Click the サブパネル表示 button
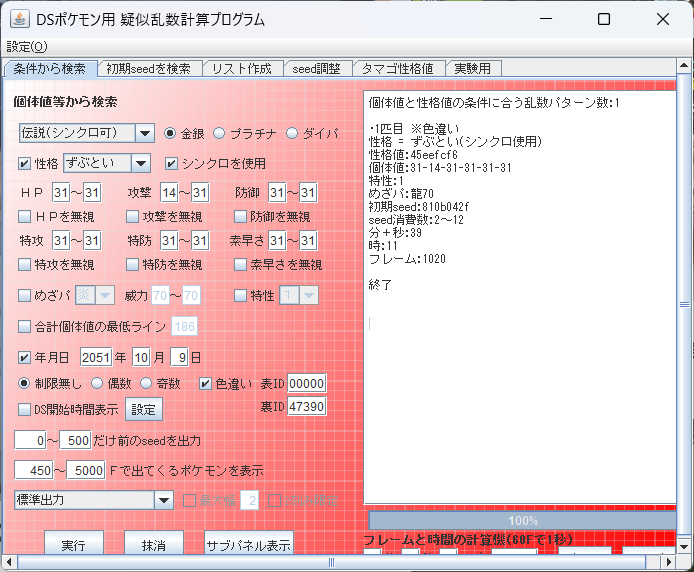This screenshot has height=572, width=694. point(249,544)
